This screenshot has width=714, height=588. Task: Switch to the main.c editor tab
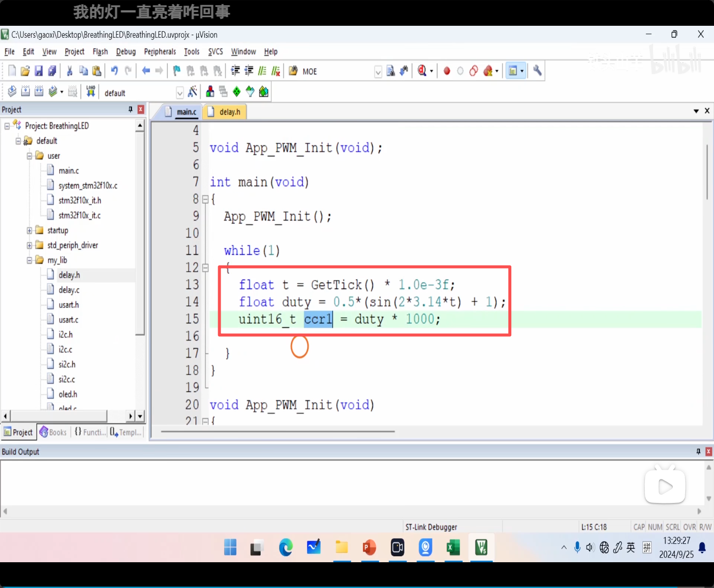(181, 112)
